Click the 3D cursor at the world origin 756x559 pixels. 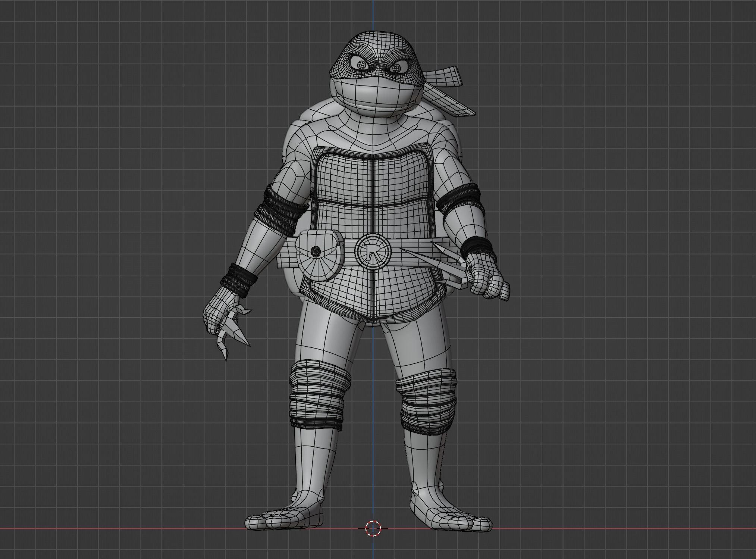point(373,528)
